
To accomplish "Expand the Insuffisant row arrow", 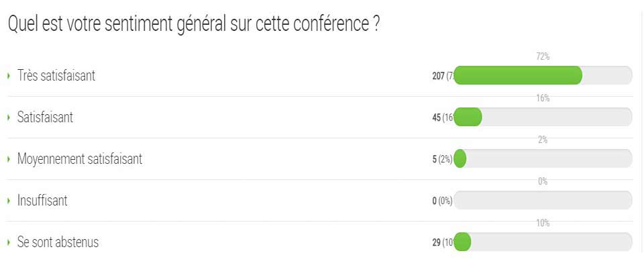I will [9, 201].
